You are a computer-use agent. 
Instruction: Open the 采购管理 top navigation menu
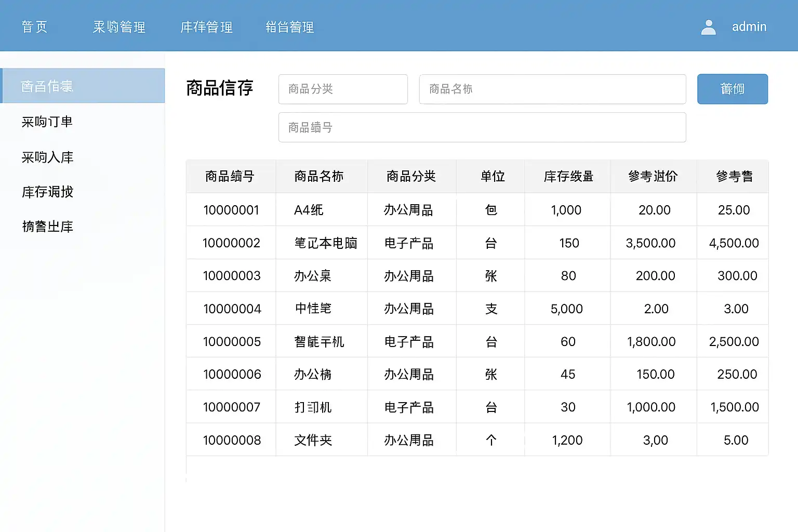(x=119, y=27)
